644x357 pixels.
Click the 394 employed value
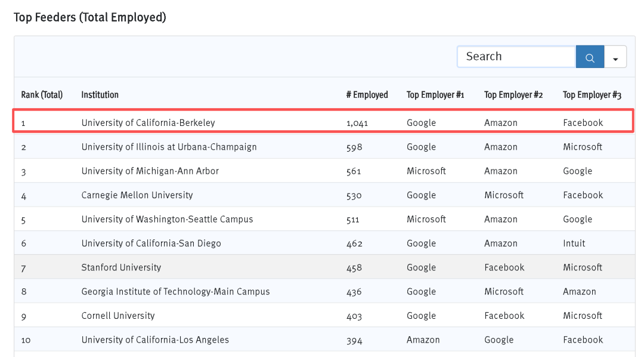(x=354, y=340)
